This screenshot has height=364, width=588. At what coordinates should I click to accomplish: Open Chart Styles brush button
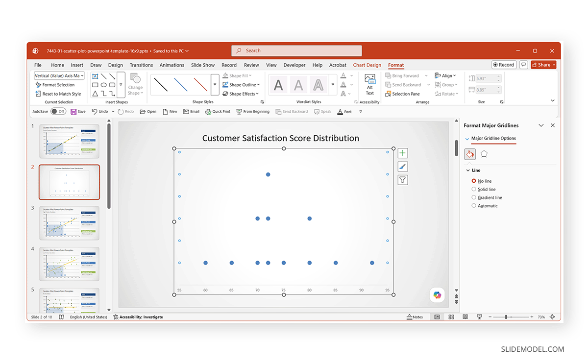pos(403,167)
